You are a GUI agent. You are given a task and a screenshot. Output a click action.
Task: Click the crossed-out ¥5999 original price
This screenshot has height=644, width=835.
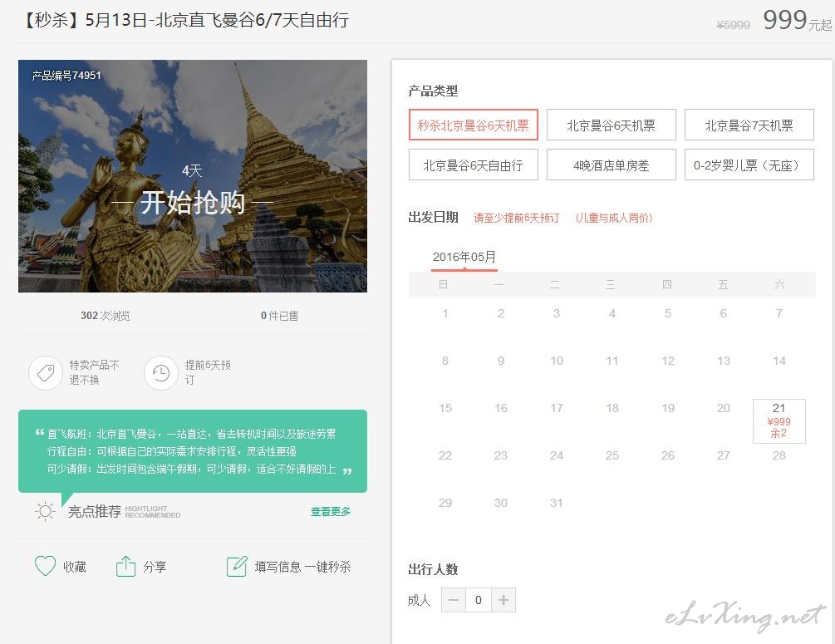coord(734,25)
